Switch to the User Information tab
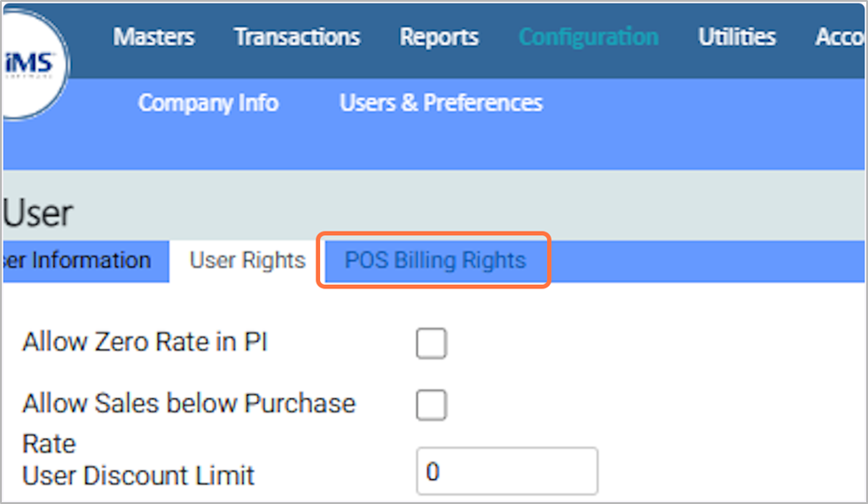 click(78, 261)
